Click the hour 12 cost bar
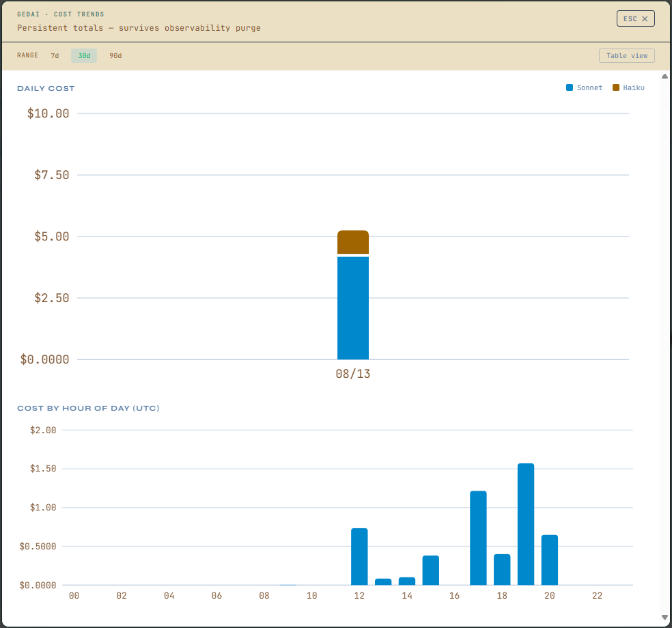This screenshot has width=672, height=628. (x=359, y=557)
